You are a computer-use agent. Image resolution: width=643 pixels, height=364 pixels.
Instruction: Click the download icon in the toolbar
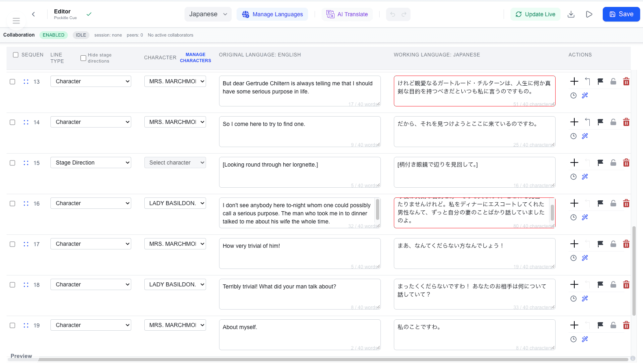(x=571, y=14)
